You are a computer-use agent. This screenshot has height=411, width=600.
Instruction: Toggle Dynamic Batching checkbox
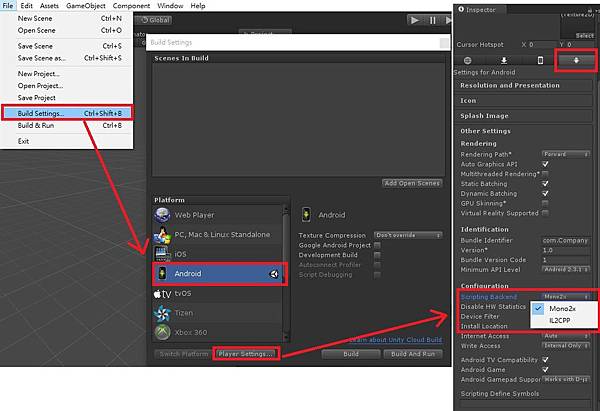click(x=545, y=194)
